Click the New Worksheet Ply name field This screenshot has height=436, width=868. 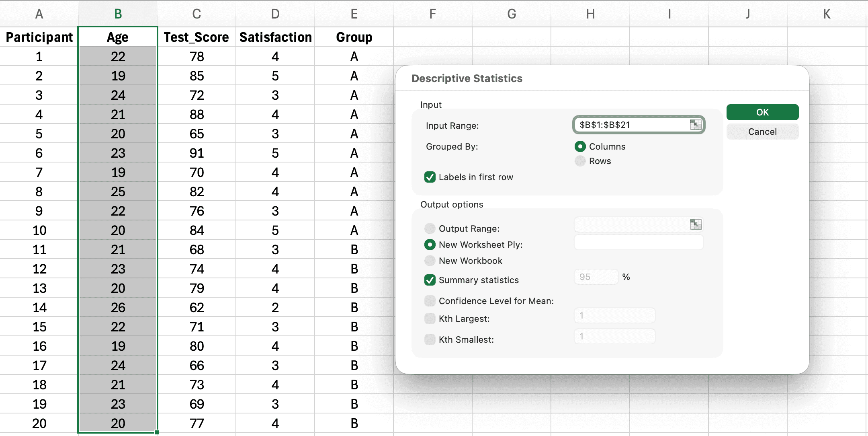638,243
